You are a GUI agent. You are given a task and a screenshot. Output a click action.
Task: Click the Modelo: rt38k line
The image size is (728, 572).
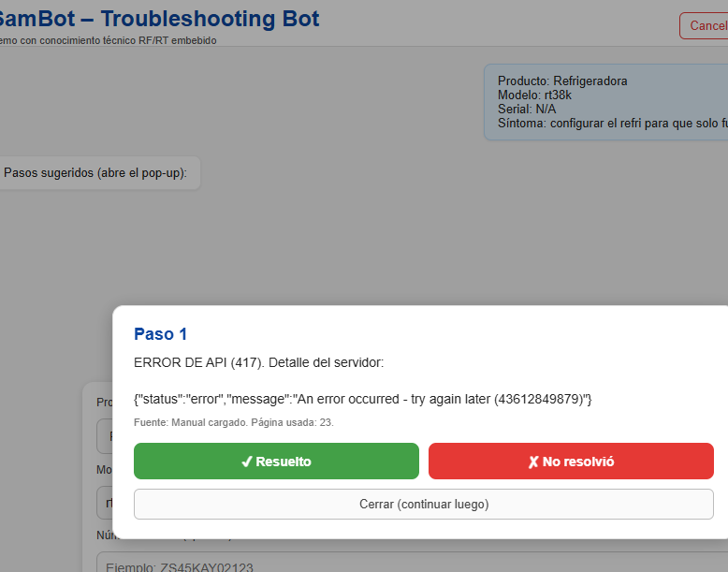[534, 95]
